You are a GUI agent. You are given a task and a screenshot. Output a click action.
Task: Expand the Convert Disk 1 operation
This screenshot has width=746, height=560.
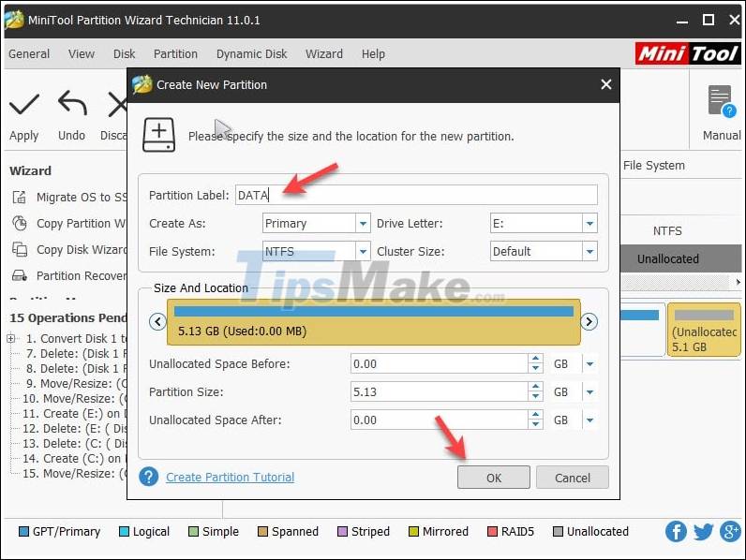(10, 338)
